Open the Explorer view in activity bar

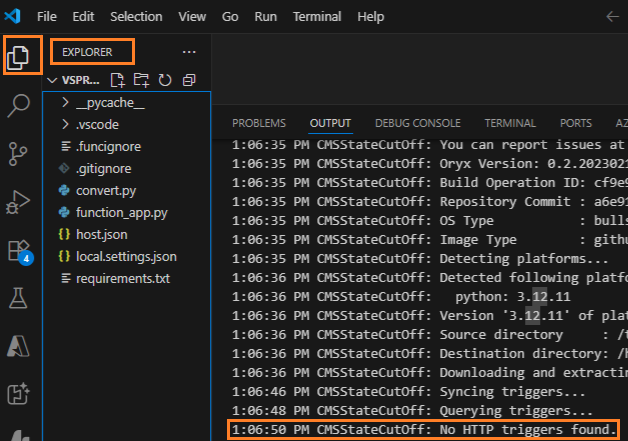pyautogui.click(x=18, y=57)
